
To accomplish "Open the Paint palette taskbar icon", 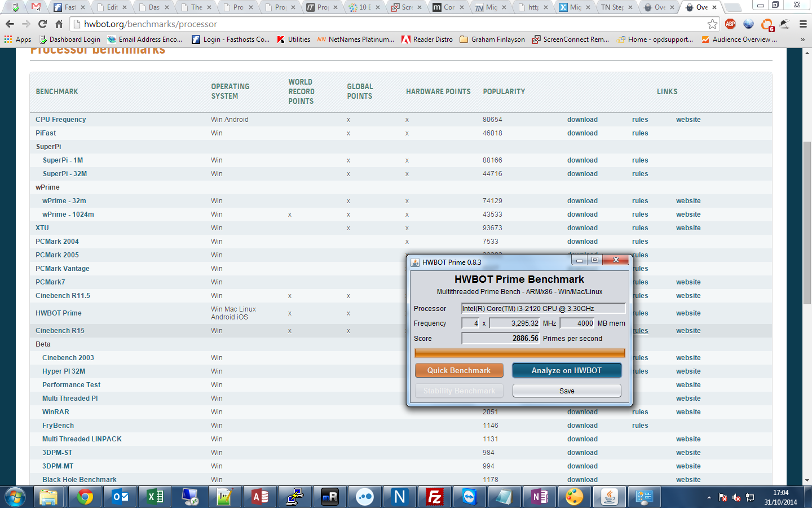I will click(x=575, y=497).
